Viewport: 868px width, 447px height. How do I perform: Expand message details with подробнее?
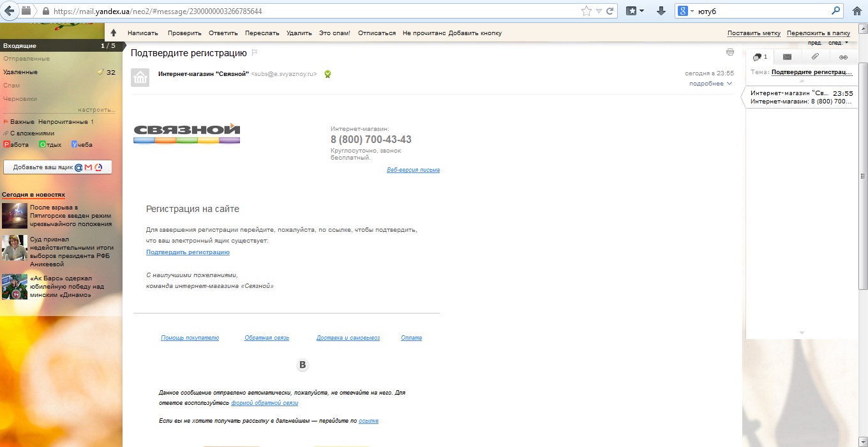[x=710, y=84]
